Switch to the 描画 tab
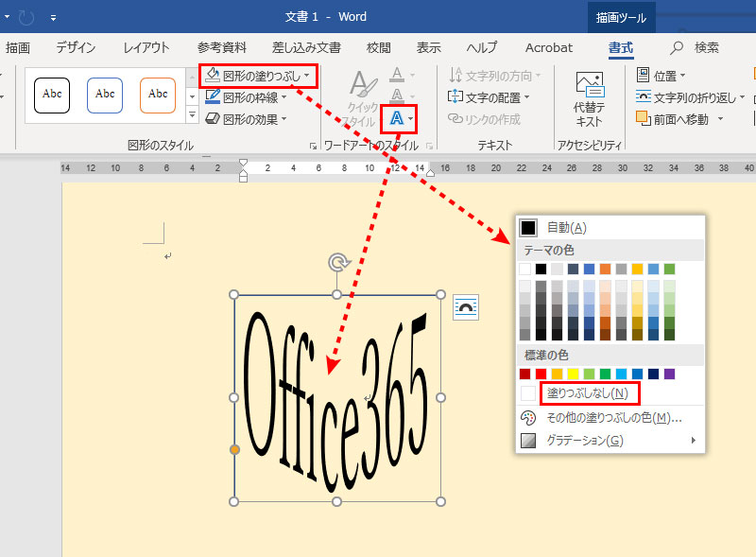Screen dimensions: 756x557 [18, 47]
